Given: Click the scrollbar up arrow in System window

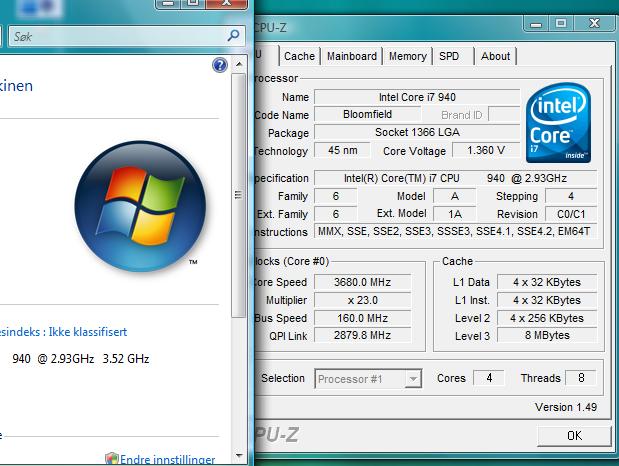Looking at the screenshot, I should (x=238, y=64).
